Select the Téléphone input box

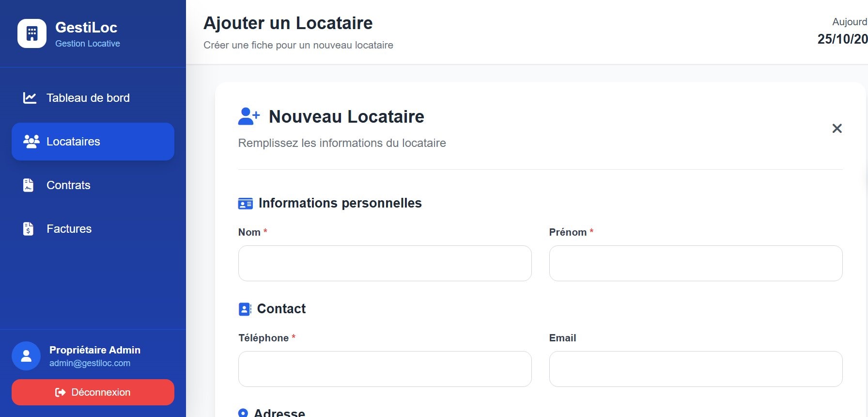coord(385,369)
